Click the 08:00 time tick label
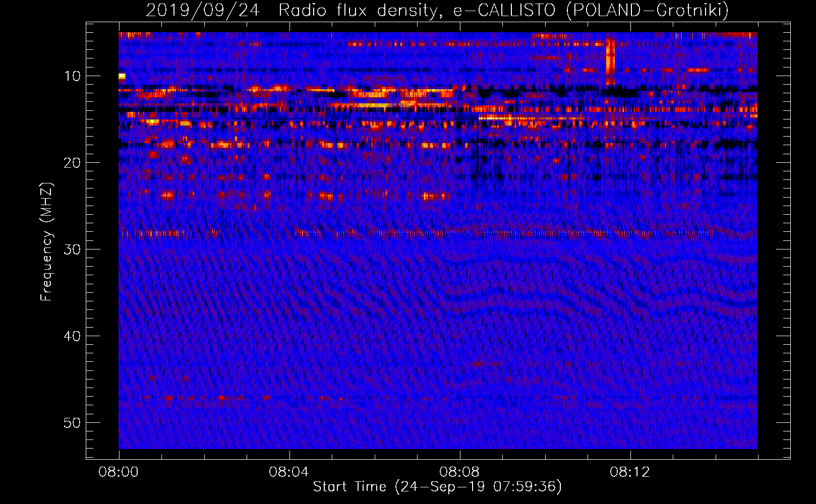The image size is (816, 504). point(119,472)
